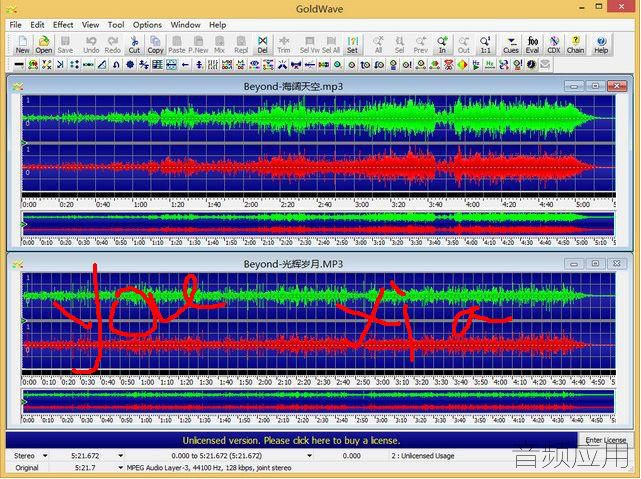Viewport: 641px width, 479px height.
Task: Open the Eval expression evaluator icon
Action: click(532, 45)
